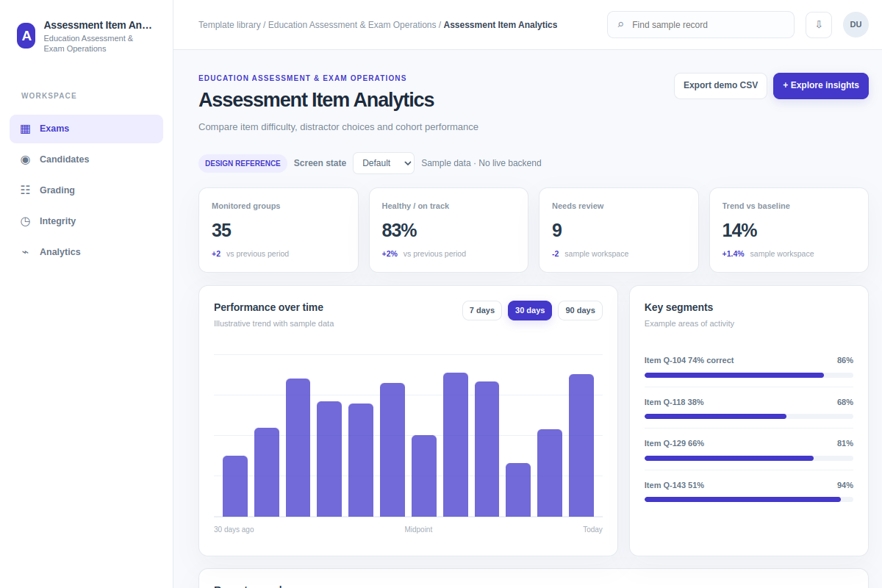Screen dimensions: 882x588
Task: Click the '+1.4%' trend delta
Action: pos(733,254)
